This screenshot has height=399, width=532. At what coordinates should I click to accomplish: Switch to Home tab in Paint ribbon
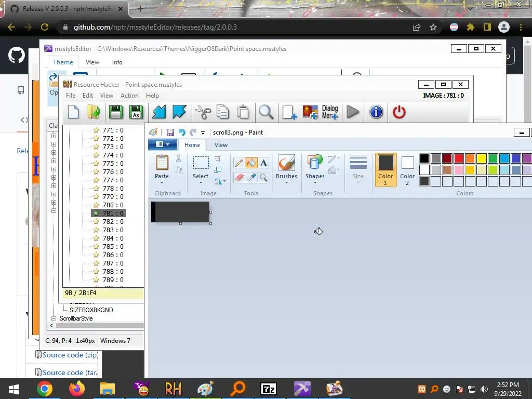pos(192,145)
